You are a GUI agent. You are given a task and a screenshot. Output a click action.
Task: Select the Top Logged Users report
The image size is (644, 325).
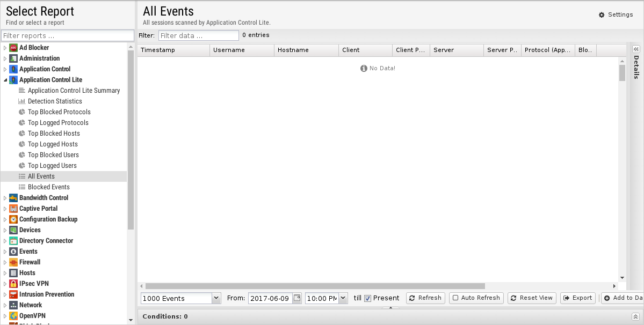tap(64, 165)
